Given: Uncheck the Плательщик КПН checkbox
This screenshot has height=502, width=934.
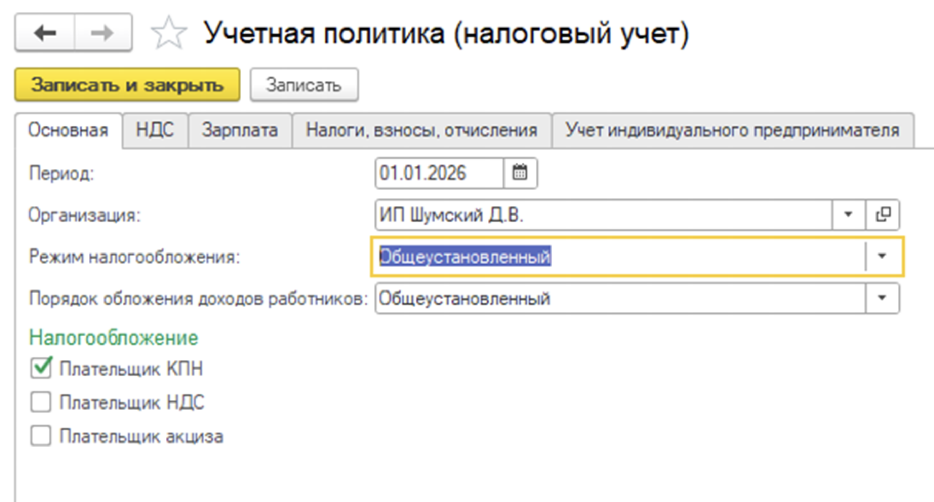Looking at the screenshot, I should [x=42, y=369].
